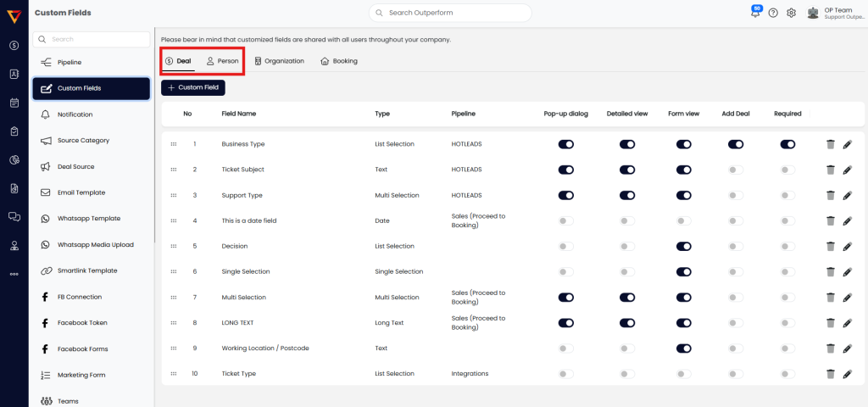Viewport: 868px width, 407px height.
Task: Click drag handle for Support Type row
Action: tap(174, 195)
